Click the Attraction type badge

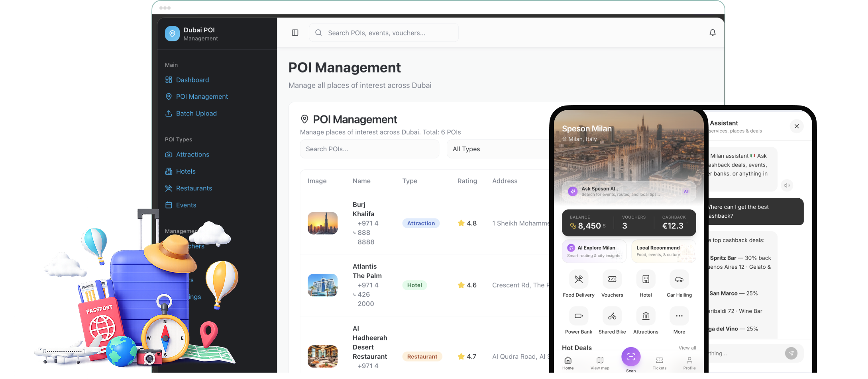tap(421, 223)
